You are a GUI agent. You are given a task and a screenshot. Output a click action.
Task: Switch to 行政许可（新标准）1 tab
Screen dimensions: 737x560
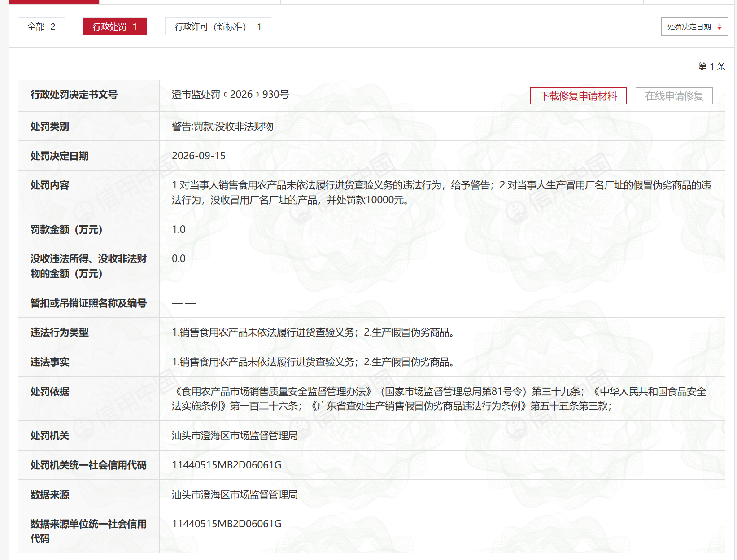click(218, 26)
